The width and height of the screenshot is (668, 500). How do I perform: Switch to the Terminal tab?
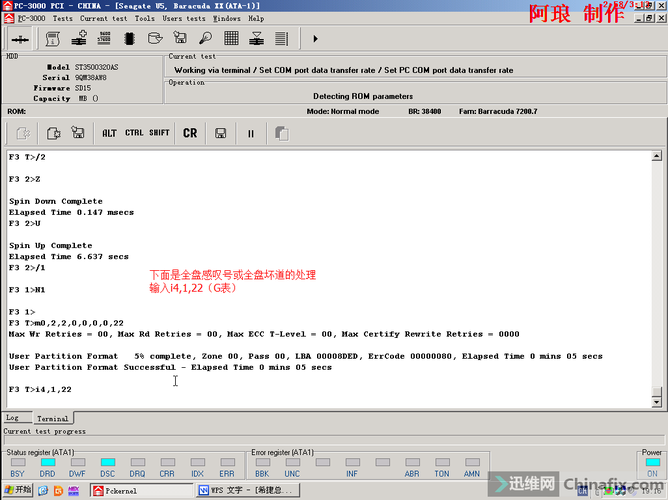pyautogui.click(x=52, y=418)
